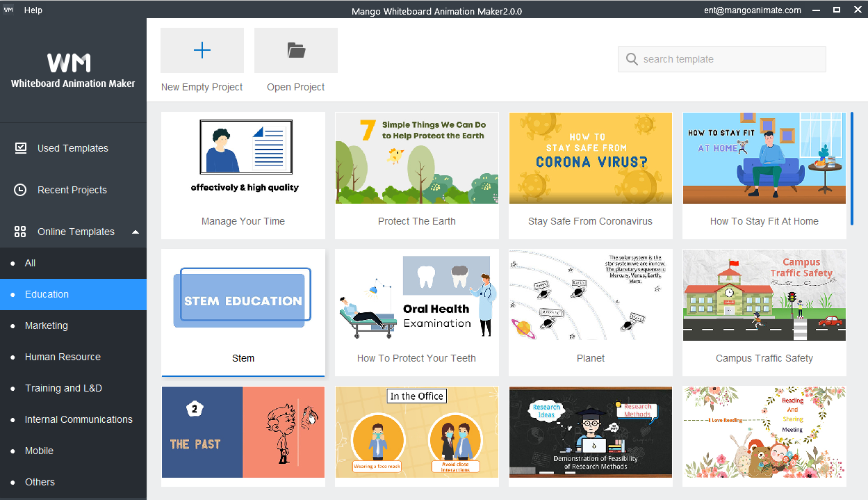Select the All templates category
The width and height of the screenshot is (868, 500).
coord(73,263)
